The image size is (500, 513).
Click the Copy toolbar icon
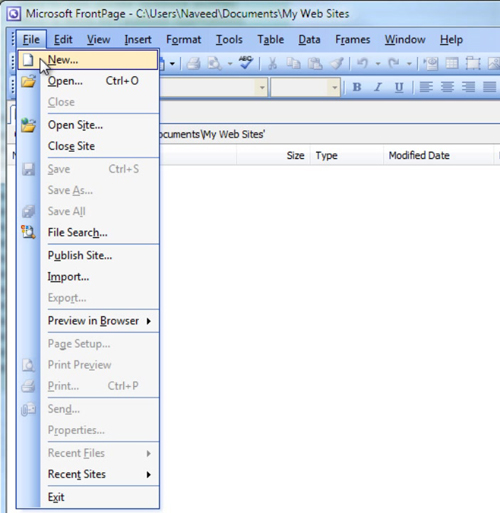[294, 63]
